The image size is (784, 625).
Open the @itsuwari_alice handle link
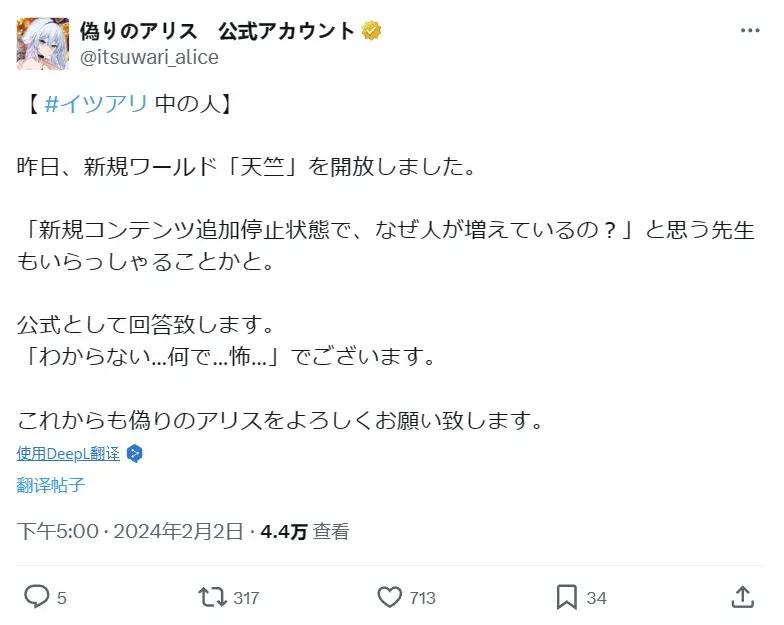coord(149,57)
